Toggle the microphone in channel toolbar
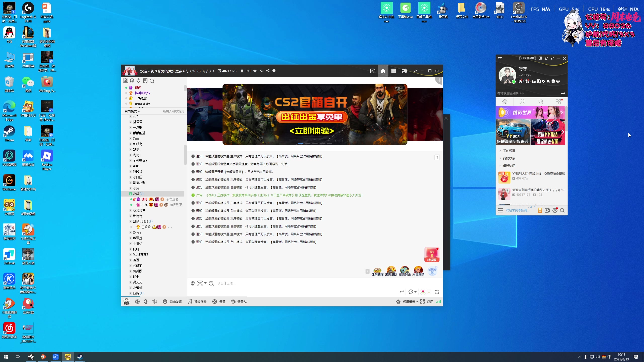 pos(146,302)
